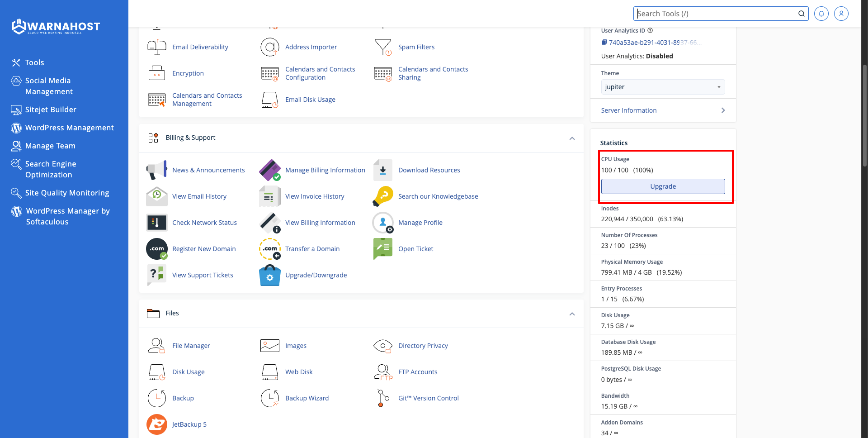The image size is (868, 438).
Task: Click the JetBackup 5 icon
Action: pyautogui.click(x=156, y=424)
